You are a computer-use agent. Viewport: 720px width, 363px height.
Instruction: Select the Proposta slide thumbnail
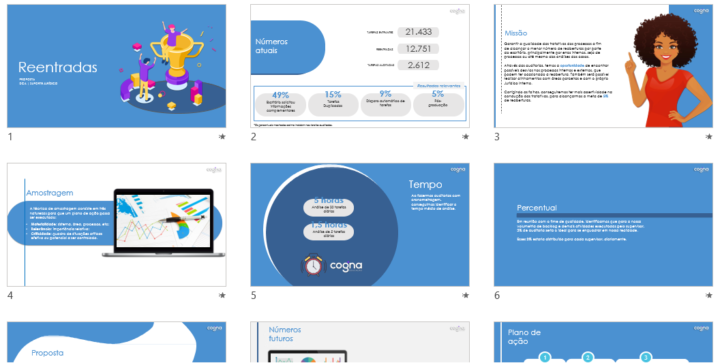coord(117,342)
